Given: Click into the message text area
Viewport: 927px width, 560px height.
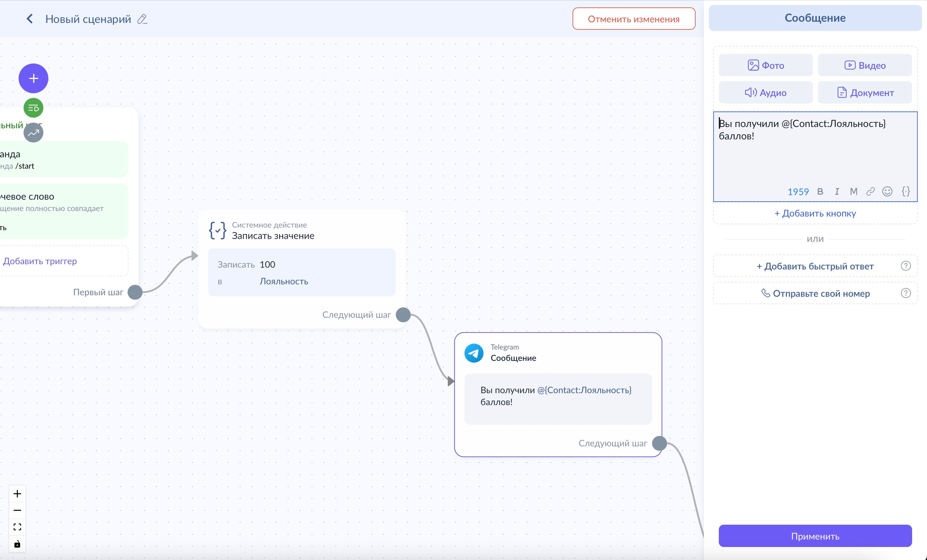Looking at the screenshot, I should (x=815, y=154).
